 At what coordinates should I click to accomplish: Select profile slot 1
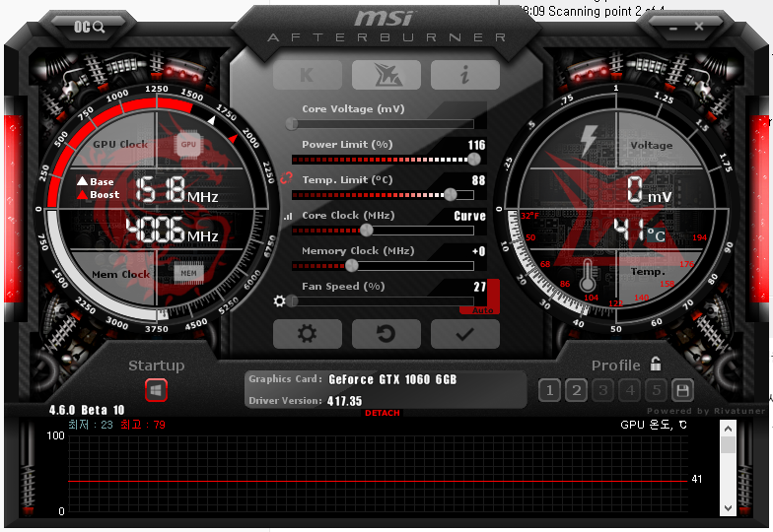coord(550,390)
